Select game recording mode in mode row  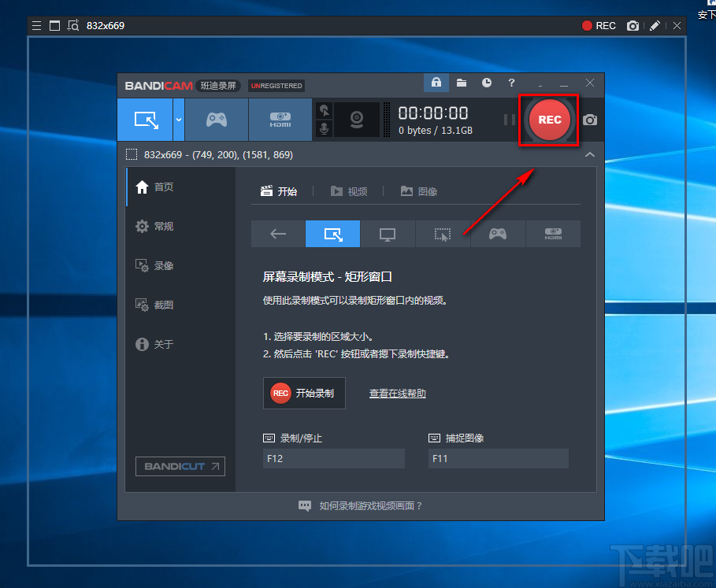[498, 234]
